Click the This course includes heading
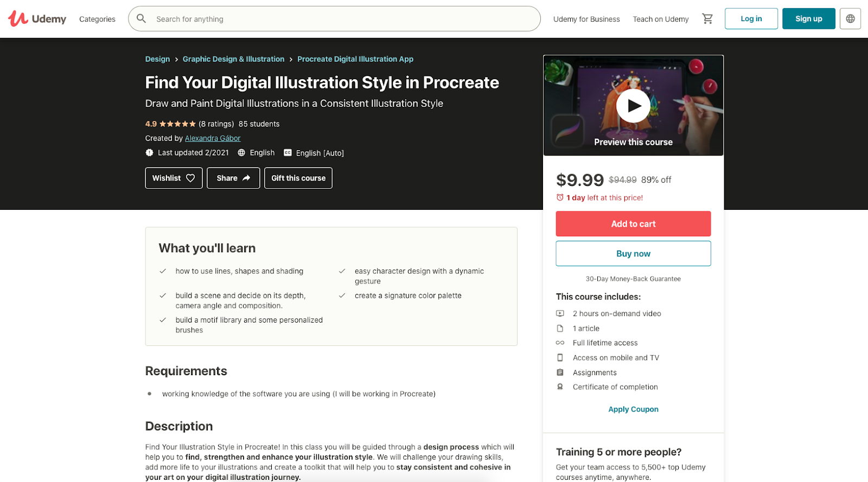The height and width of the screenshot is (482, 868). [x=598, y=297]
